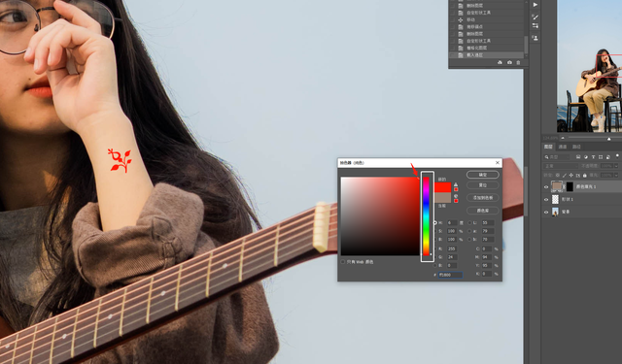This screenshot has width=622, height=364.
Task: Lock layer position icon in Layers panel
Action: [571, 175]
